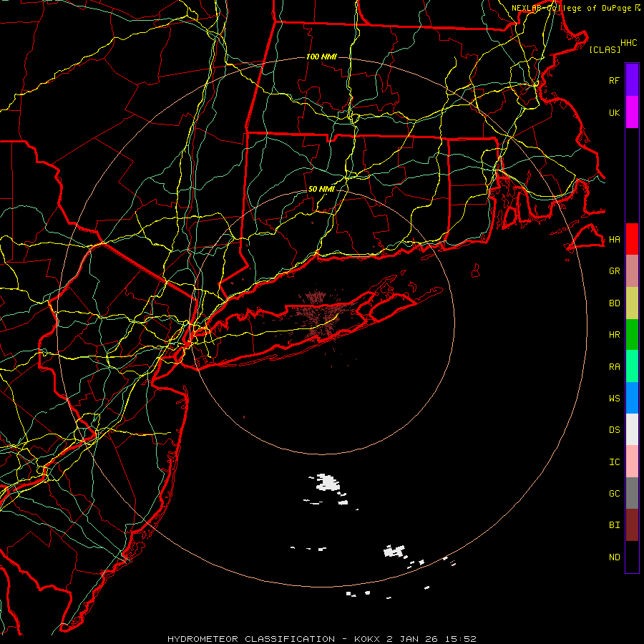Click the GR legend label

tap(614, 271)
